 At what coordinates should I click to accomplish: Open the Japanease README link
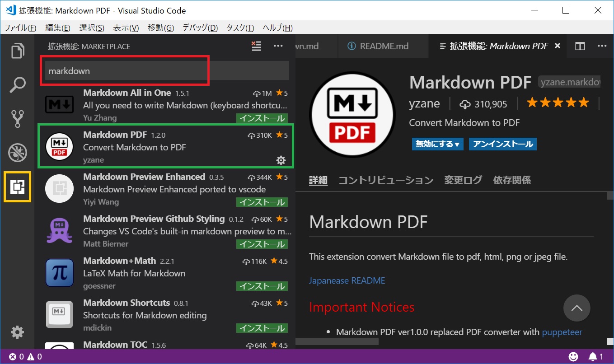tap(347, 280)
